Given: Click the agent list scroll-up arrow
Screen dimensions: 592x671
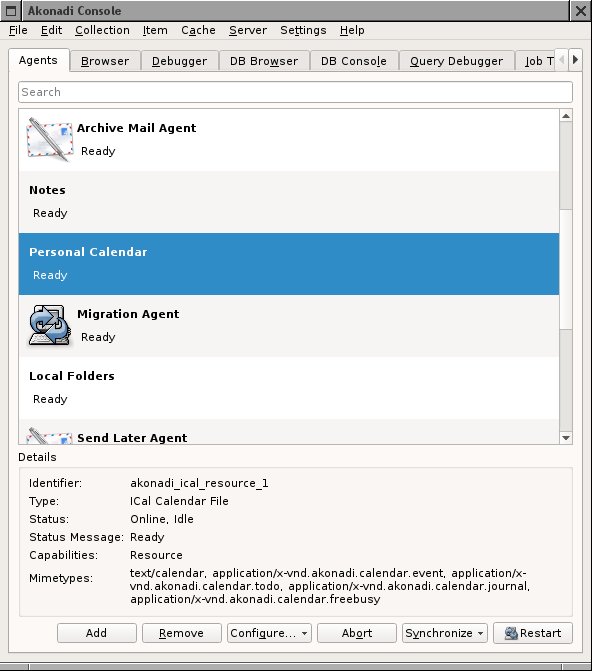Looking at the screenshot, I should coord(566,116).
